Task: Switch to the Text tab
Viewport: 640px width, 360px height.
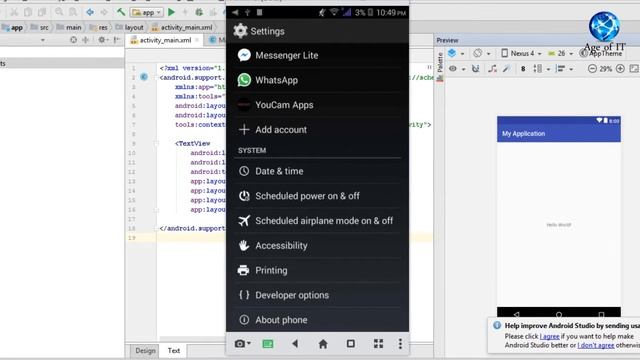Action: pos(173,351)
